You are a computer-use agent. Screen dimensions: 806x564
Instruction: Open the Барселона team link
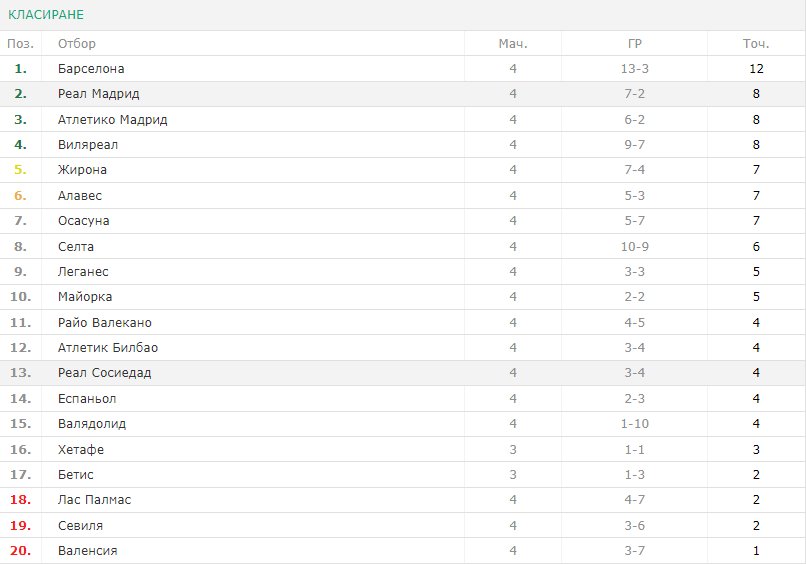tap(91, 69)
